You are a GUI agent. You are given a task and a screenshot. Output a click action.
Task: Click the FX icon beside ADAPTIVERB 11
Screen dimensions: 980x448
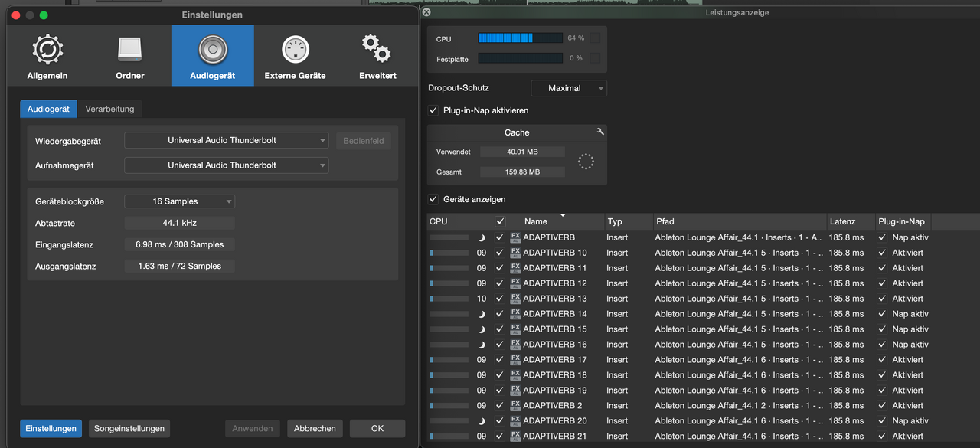[515, 268]
